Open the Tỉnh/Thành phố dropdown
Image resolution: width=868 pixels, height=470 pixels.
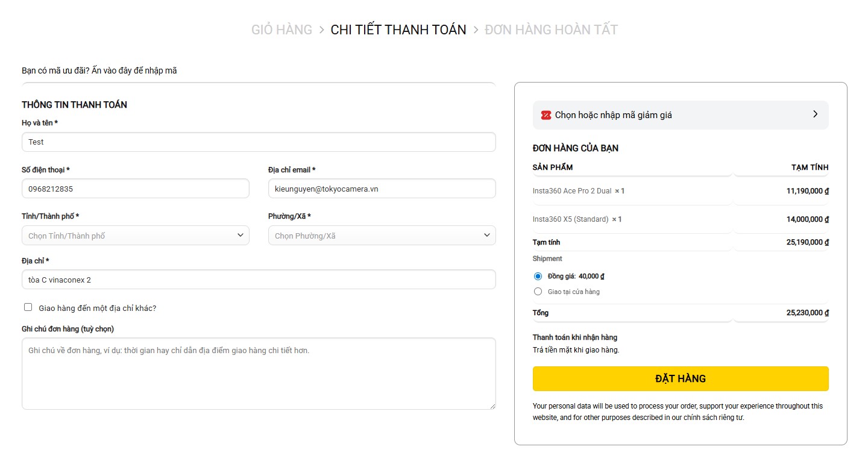(x=136, y=236)
